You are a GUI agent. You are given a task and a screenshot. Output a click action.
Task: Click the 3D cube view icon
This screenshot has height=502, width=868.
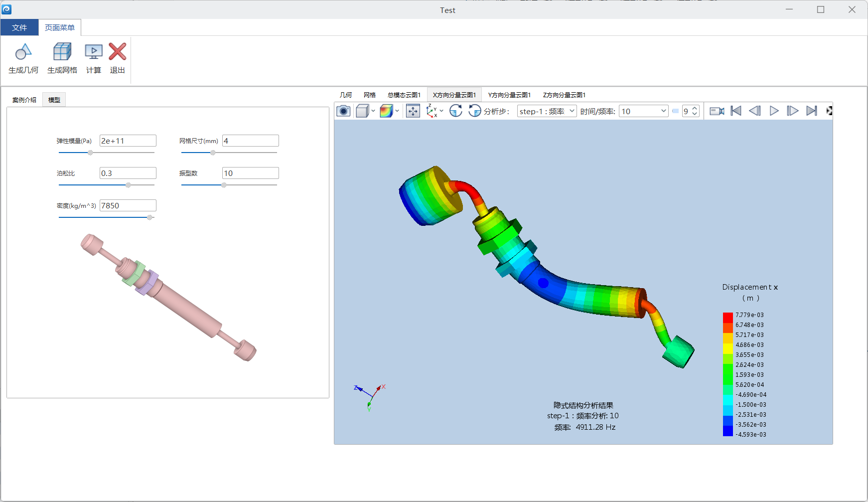coord(362,111)
